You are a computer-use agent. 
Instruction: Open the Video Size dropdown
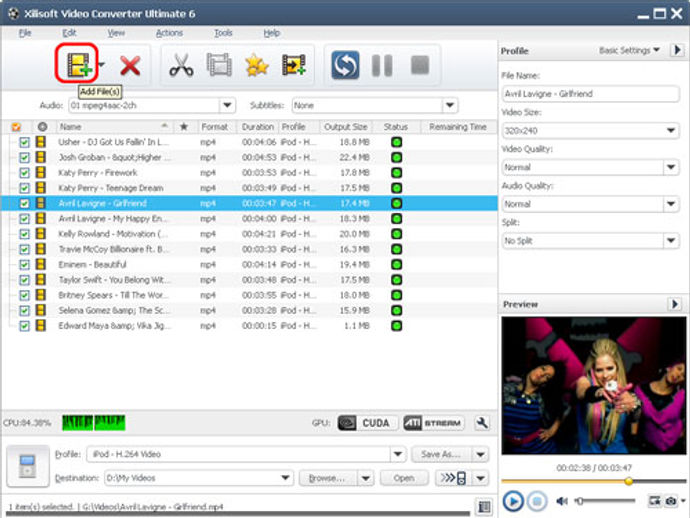(671, 131)
